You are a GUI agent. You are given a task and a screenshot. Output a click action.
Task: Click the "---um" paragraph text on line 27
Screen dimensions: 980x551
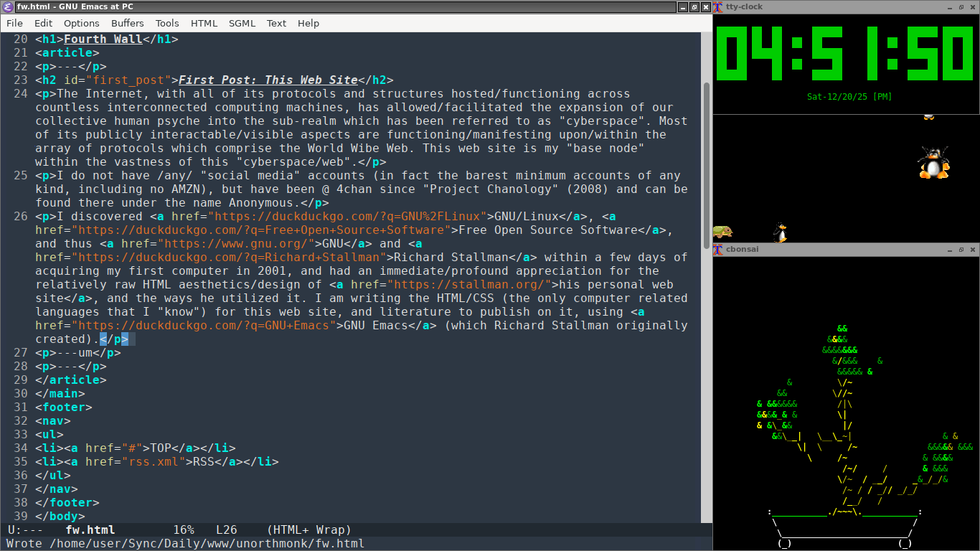[75, 353]
